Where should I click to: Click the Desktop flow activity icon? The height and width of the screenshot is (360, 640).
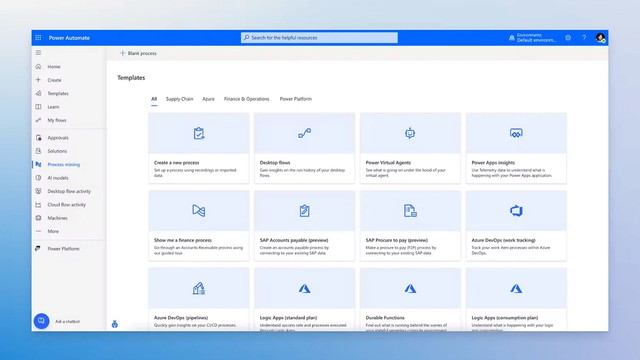point(38,191)
